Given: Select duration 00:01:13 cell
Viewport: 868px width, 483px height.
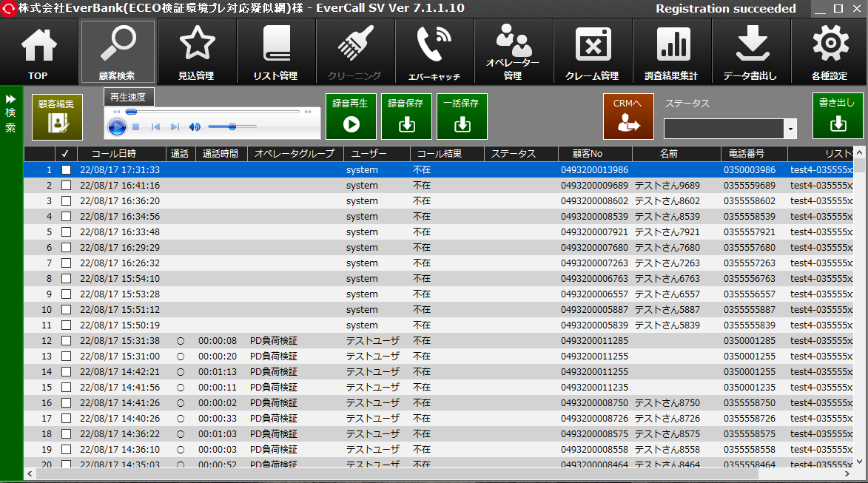Looking at the screenshot, I should point(218,372).
